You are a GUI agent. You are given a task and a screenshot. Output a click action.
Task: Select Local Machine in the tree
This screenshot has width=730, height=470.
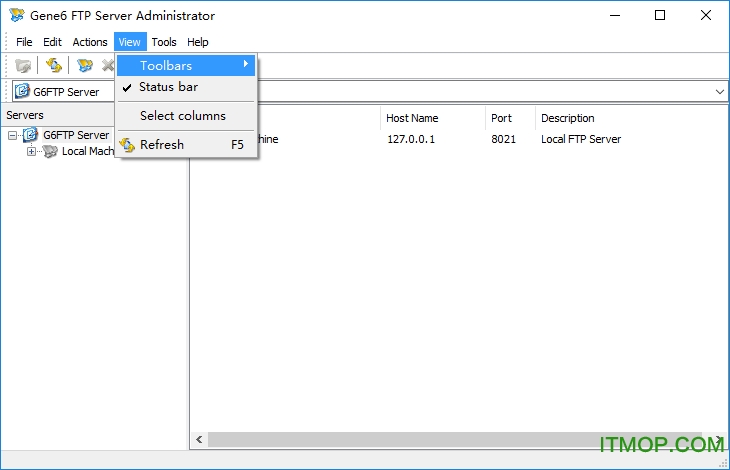click(88, 151)
